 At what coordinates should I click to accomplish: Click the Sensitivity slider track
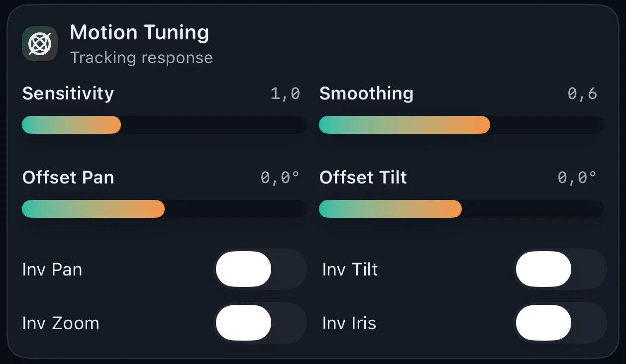pyautogui.click(x=164, y=124)
